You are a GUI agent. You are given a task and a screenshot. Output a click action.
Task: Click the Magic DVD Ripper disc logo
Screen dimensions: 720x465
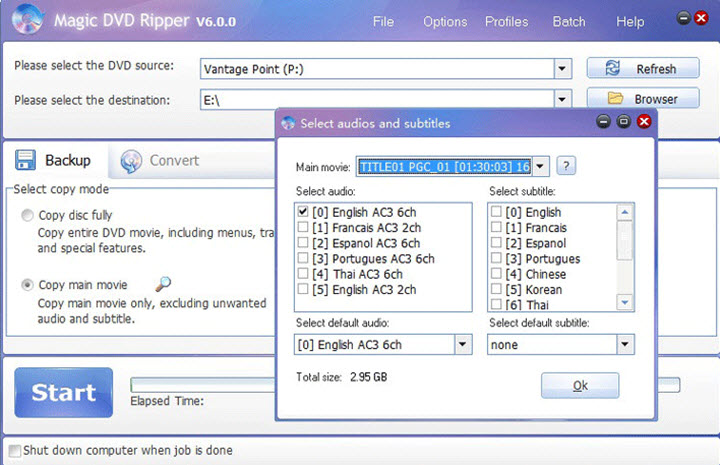(x=28, y=19)
